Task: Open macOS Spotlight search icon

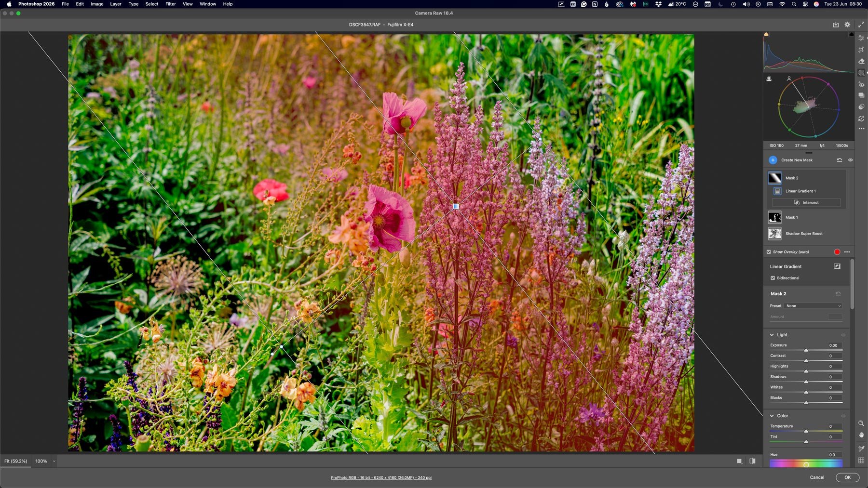Action: (794, 4)
